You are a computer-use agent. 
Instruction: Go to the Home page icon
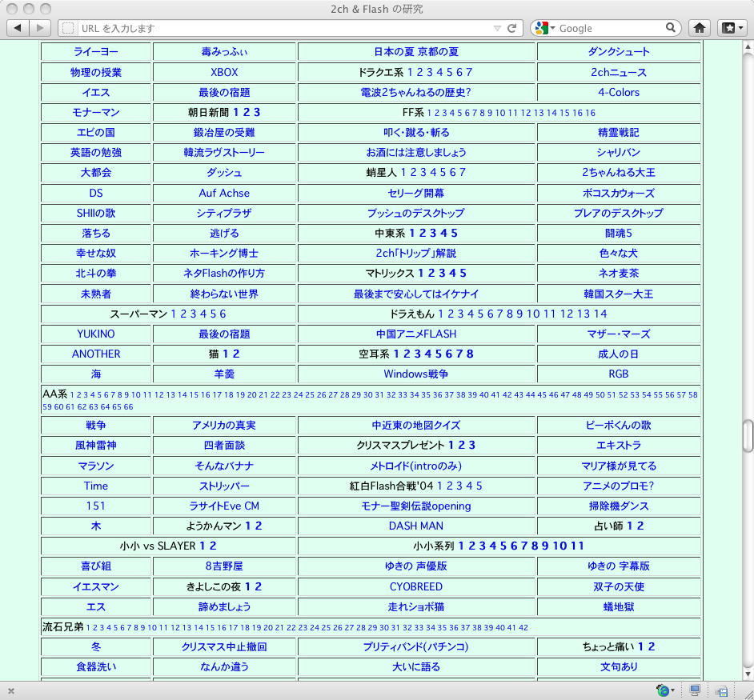pos(700,28)
